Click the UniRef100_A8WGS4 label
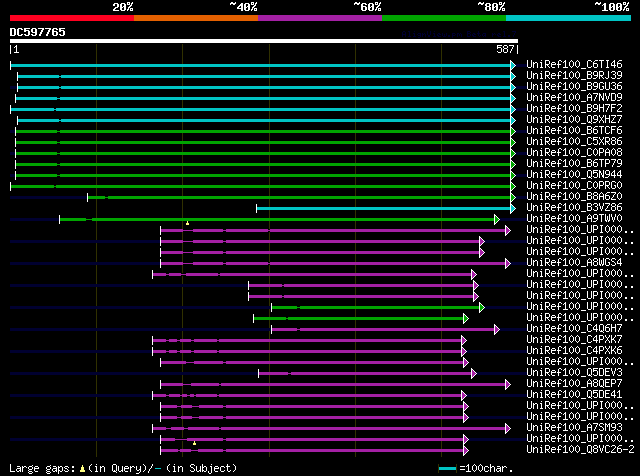This screenshot has width=640, height=476. click(574, 263)
